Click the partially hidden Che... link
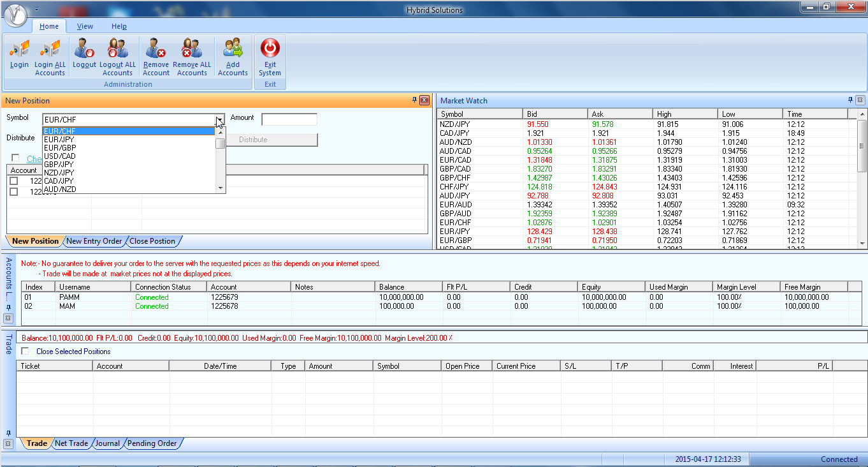 [34, 159]
